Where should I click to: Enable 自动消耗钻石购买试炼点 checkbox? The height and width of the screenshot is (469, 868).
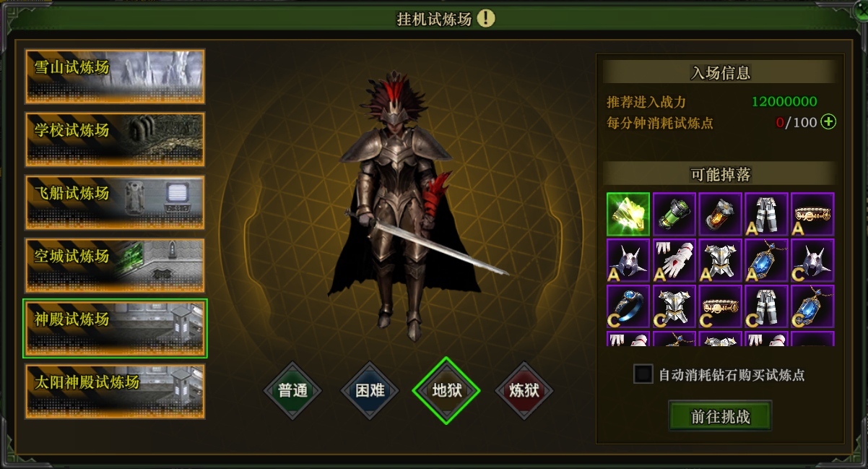click(643, 374)
